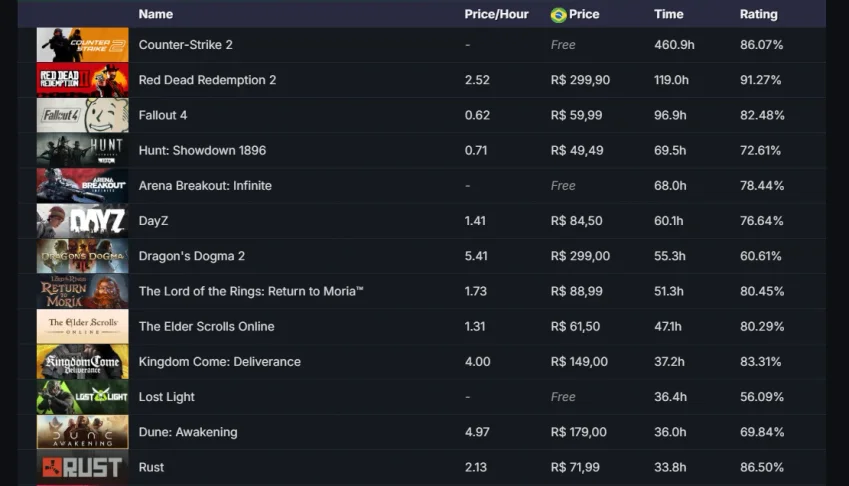This screenshot has width=849, height=486.
Task: Select the Lost Light name
Action: pyautogui.click(x=166, y=397)
